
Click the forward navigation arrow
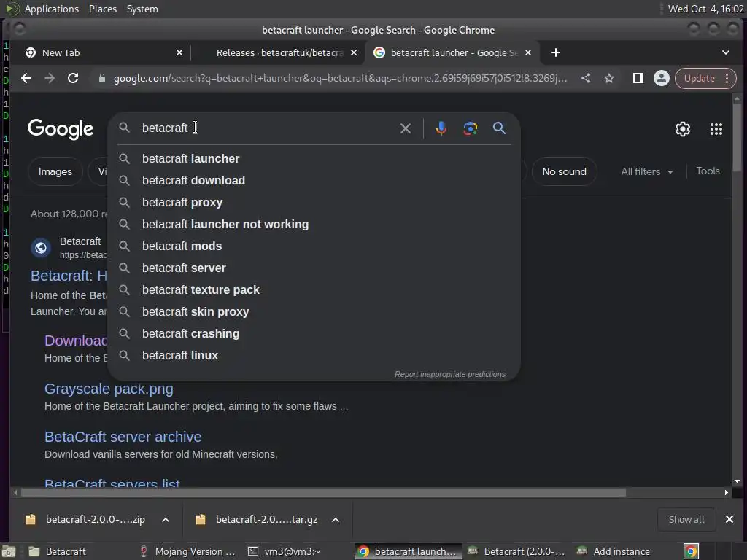(x=50, y=79)
